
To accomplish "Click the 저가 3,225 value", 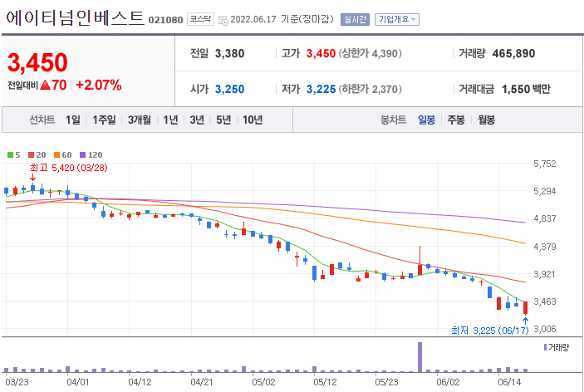I will [321, 90].
